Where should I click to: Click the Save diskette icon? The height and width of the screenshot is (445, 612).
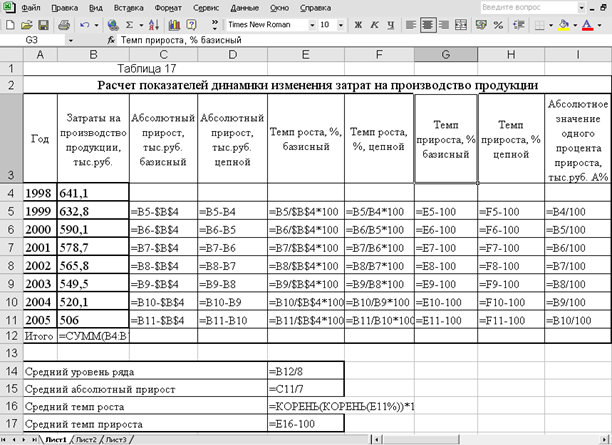tap(44, 23)
